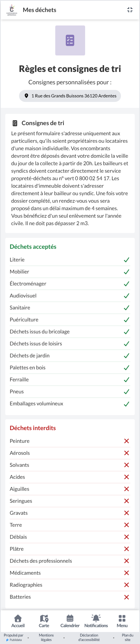
Task: Open the Carte map icon
Action: [44, 619]
